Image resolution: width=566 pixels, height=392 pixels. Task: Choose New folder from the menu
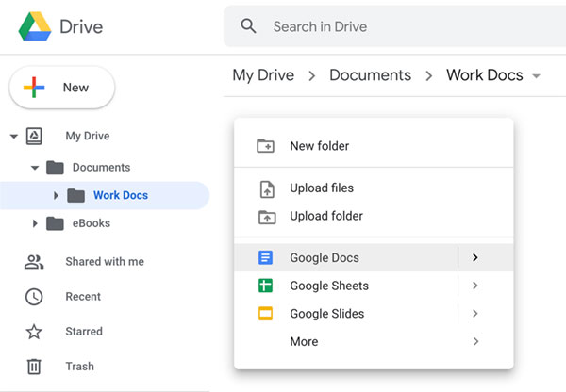(374, 146)
